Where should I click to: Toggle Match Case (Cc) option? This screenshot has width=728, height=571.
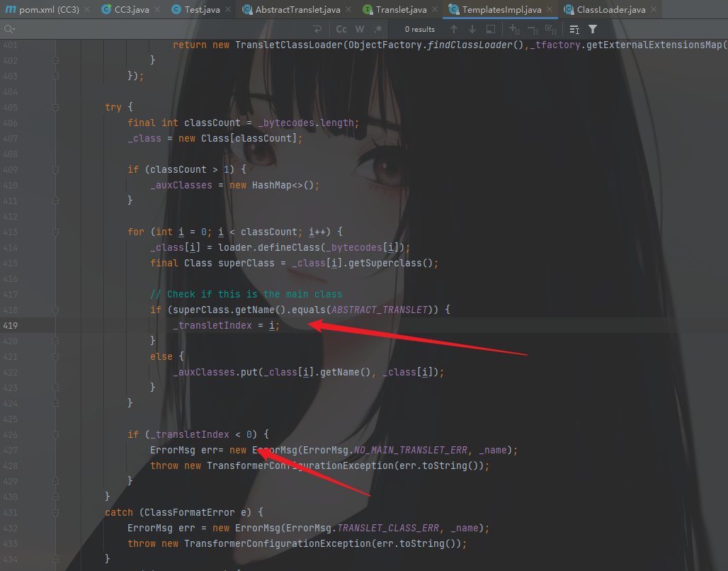(341, 29)
